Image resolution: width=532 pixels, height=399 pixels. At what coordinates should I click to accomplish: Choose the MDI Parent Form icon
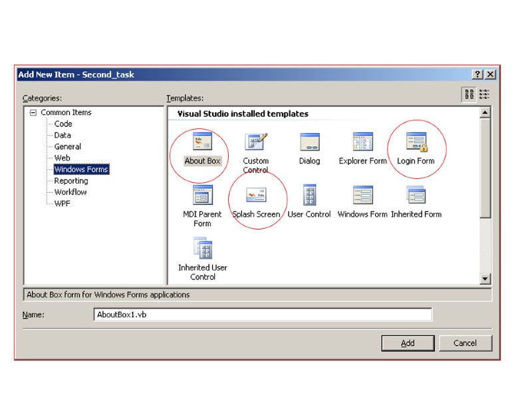[x=203, y=195]
